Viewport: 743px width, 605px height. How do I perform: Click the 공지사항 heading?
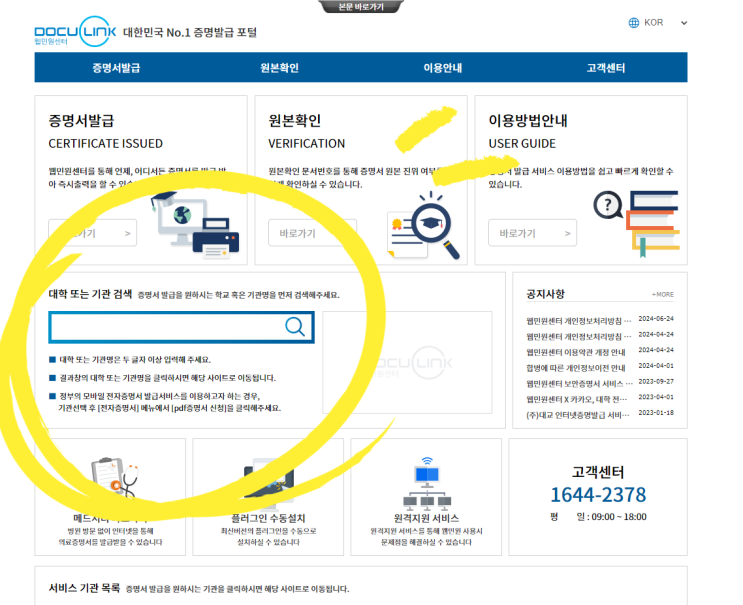click(x=545, y=294)
